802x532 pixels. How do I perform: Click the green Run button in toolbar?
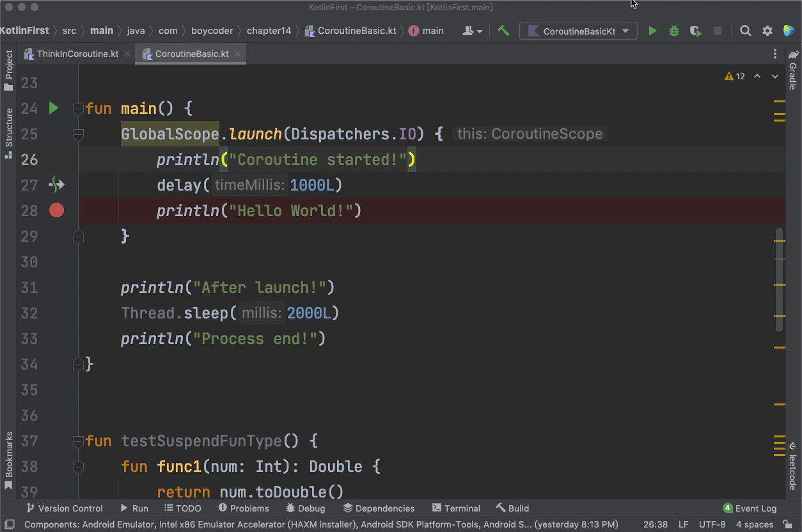click(x=652, y=31)
